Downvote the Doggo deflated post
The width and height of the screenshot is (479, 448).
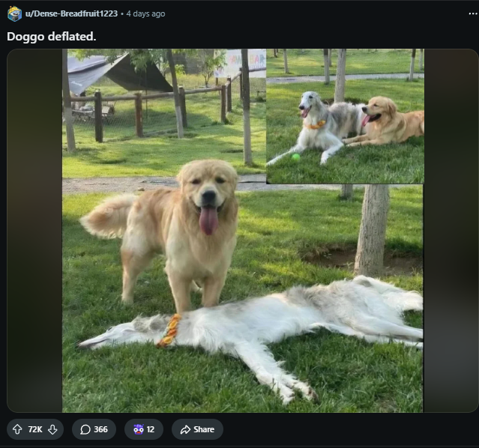[52, 429]
